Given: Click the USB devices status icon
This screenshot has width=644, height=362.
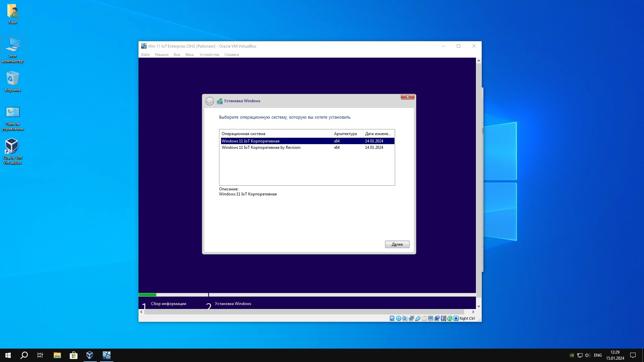Looking at the screenshot, I should (x=418, y=318).
